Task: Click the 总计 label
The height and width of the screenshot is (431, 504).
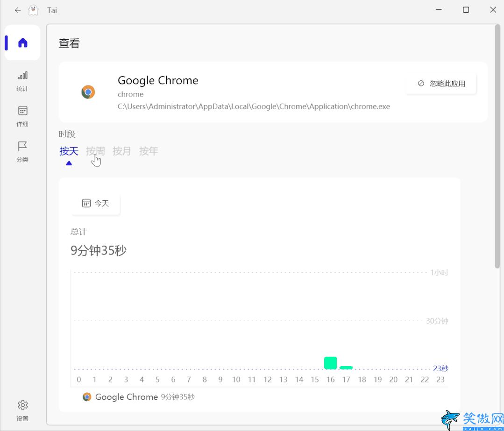Action: tap(79, 232)
